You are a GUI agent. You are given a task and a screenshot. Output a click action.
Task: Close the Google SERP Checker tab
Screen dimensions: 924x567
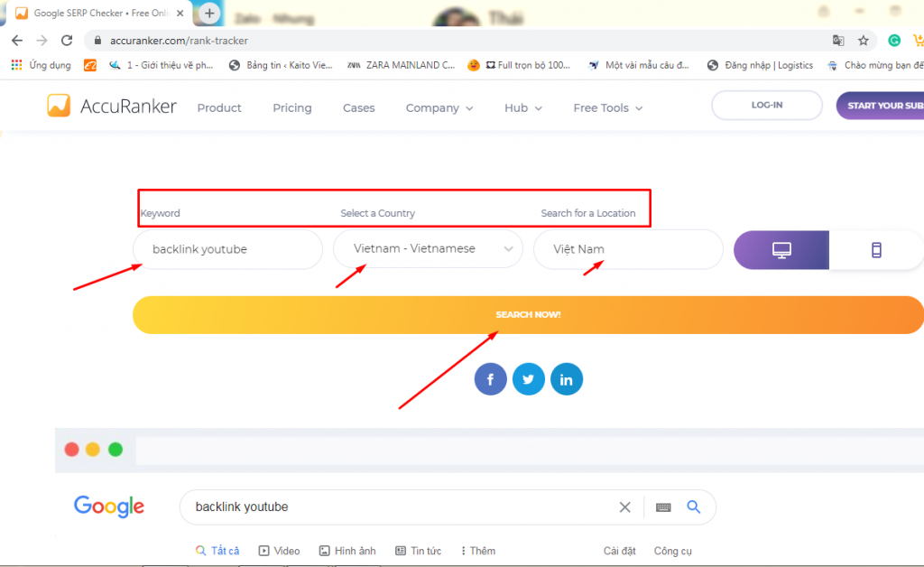[180, 13]
